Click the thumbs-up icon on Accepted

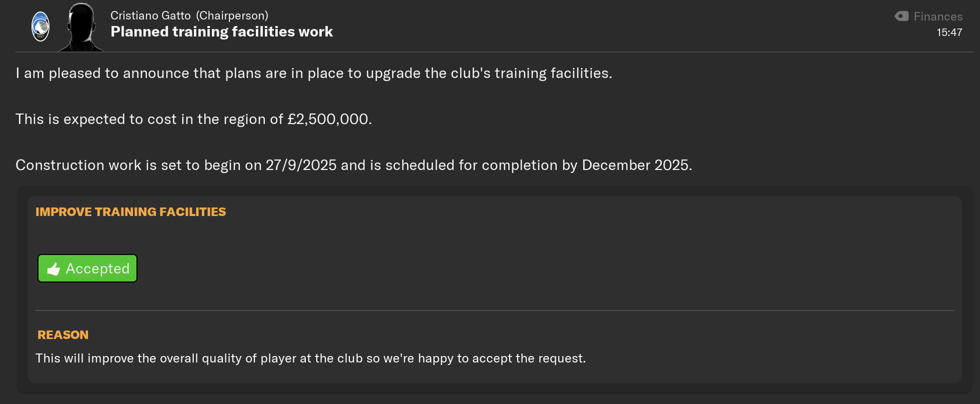[x=53, y=269]
